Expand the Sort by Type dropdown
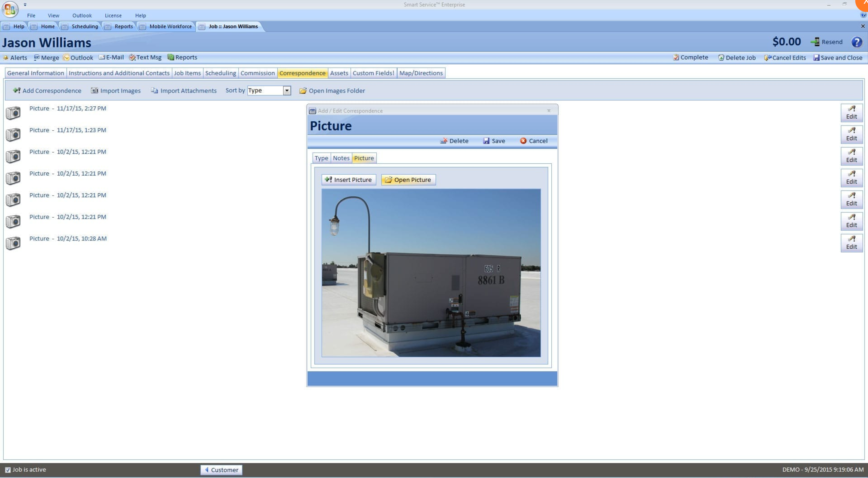 [x=287, y=91]
